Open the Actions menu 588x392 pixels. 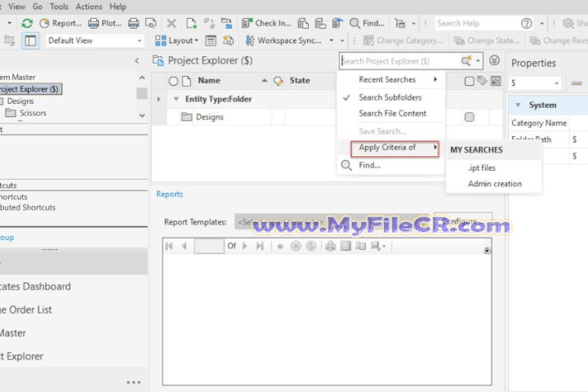(89, 7)
